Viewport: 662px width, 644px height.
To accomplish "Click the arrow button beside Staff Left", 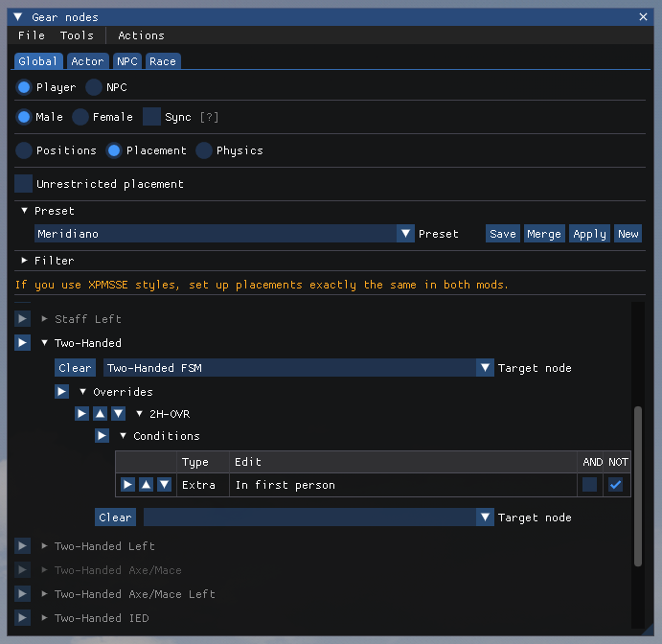I will 23,319.
